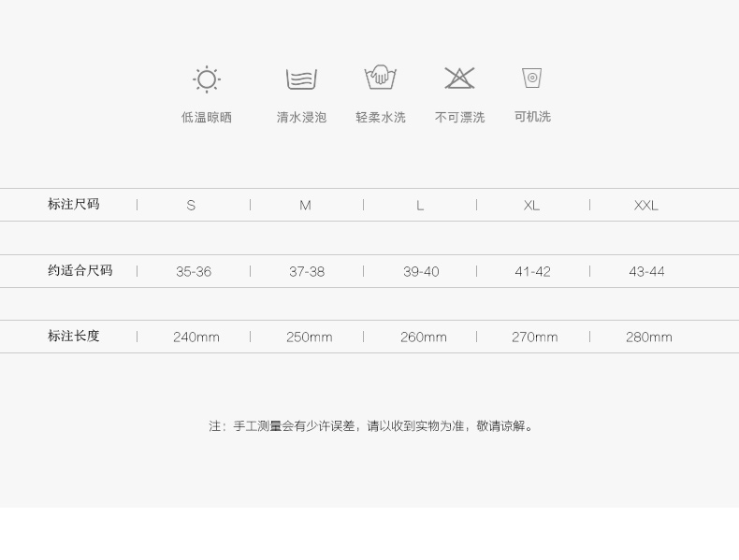Click the XXL size cell

646,206
